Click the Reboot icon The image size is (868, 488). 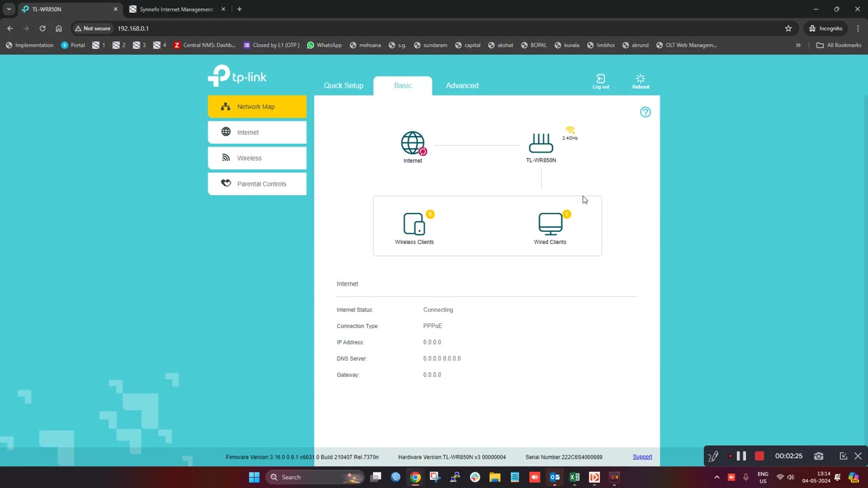[640, 81]
